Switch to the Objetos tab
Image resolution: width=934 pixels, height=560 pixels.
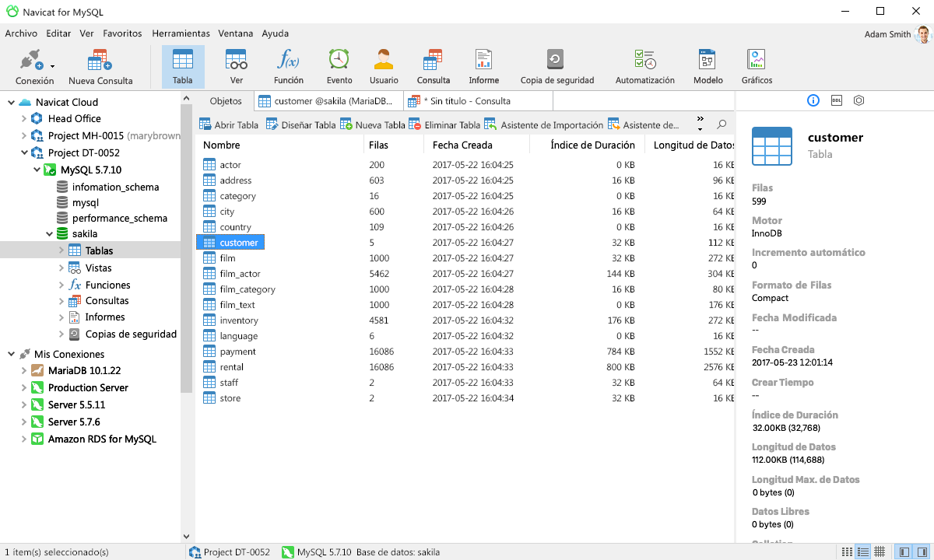tap(226, 101)
